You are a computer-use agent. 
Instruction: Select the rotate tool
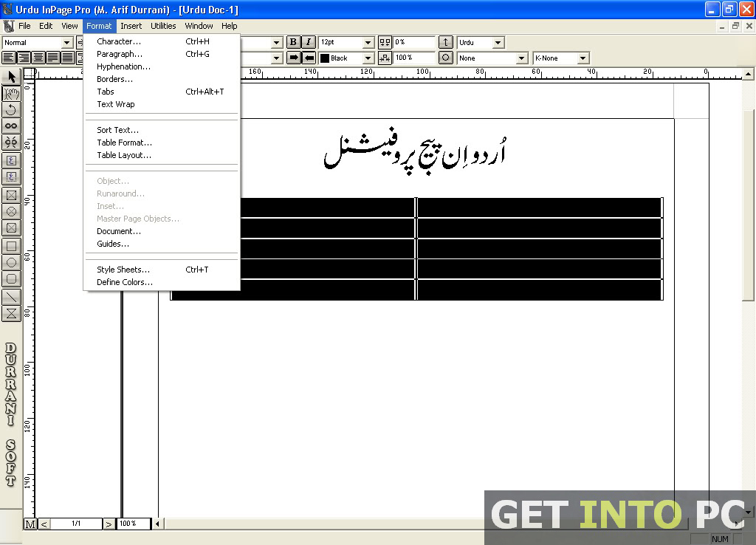click(12, 110)
